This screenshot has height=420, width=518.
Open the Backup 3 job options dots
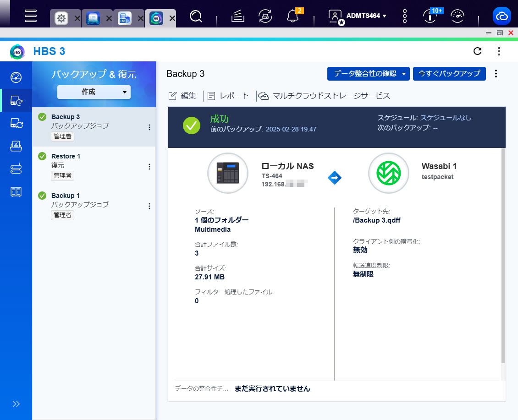149,127
